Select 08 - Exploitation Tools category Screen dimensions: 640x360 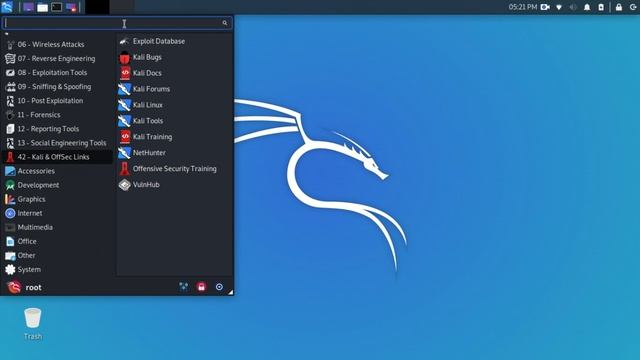[x=57, y=73]
